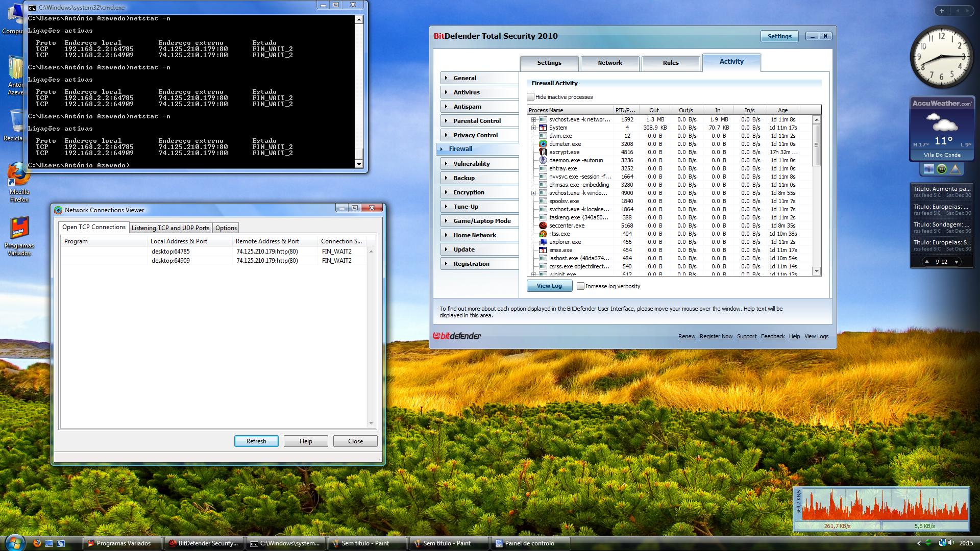This screenshot has width=980, height=551.
Task: Expand the Home Network sidebar section
Action: (479, 235)
